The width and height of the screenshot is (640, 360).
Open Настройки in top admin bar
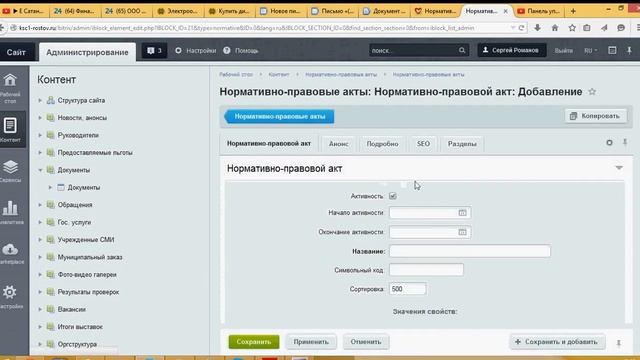click(196, 51)
